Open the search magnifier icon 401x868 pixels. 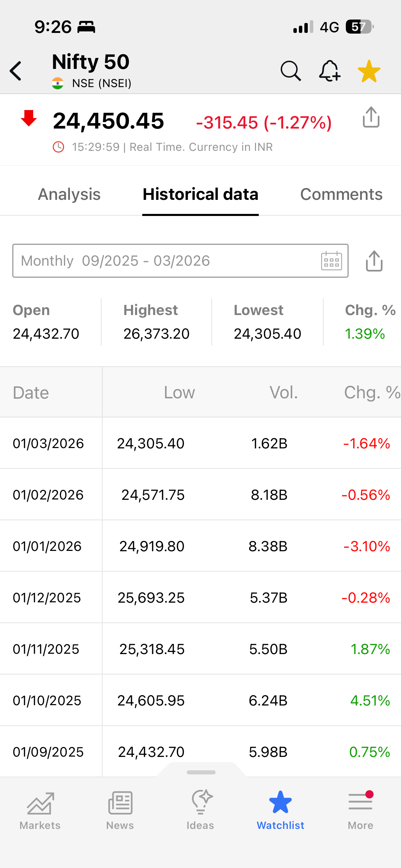click(x=291, y=71)
